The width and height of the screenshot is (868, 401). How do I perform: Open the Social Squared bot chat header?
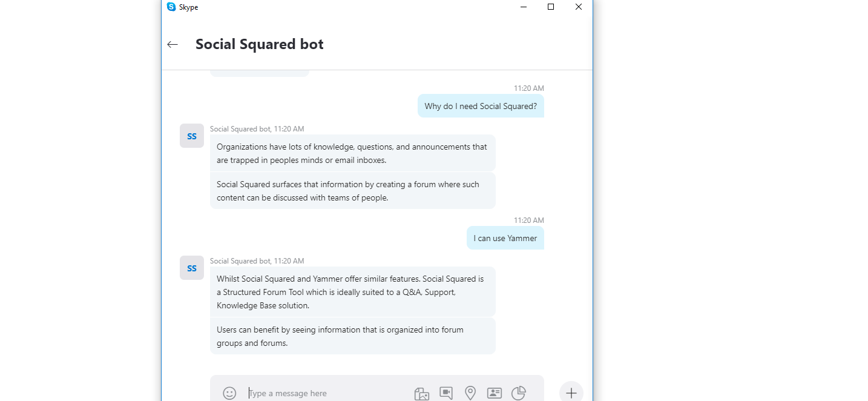point(259,44)
